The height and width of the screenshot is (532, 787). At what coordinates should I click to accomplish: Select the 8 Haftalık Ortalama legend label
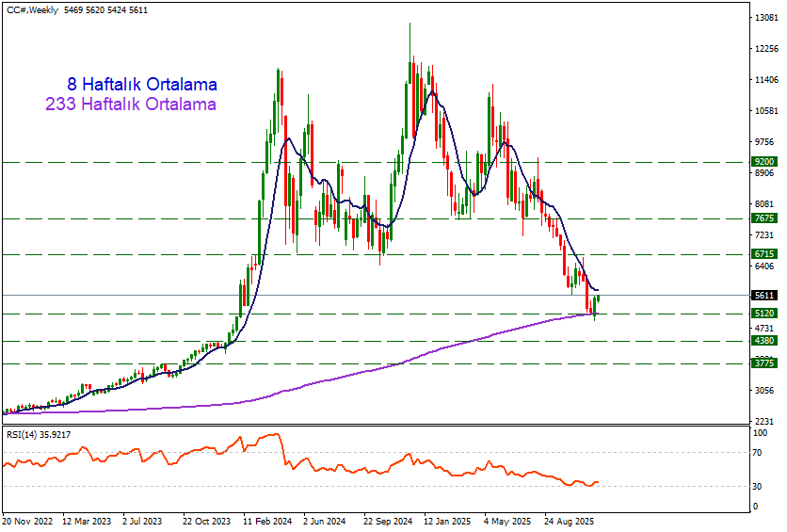click(141, 85)
